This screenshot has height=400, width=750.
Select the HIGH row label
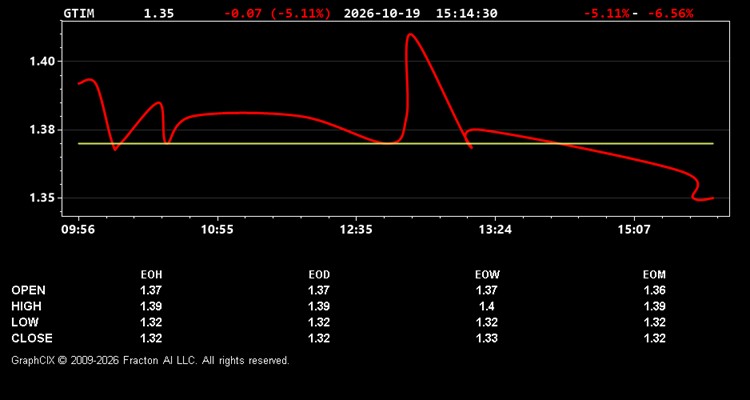26,306
